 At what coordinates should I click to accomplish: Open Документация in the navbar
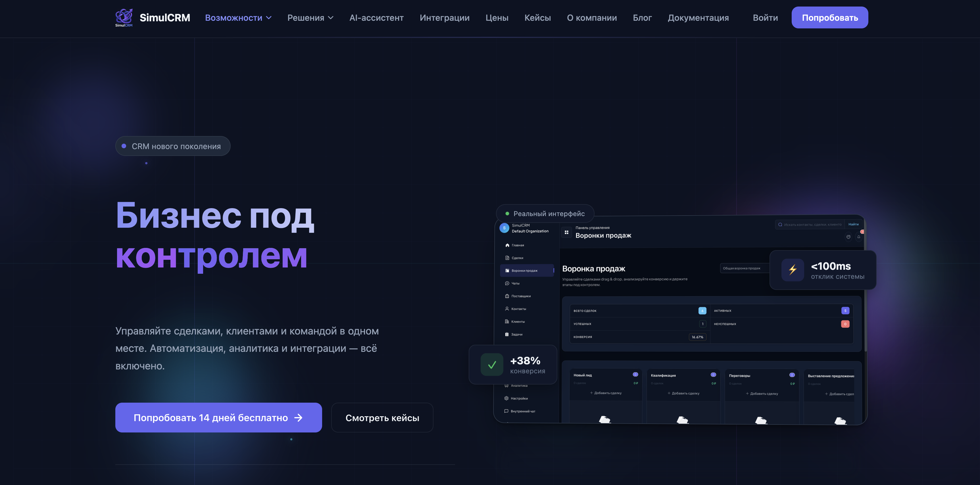(x=698, y=18)
